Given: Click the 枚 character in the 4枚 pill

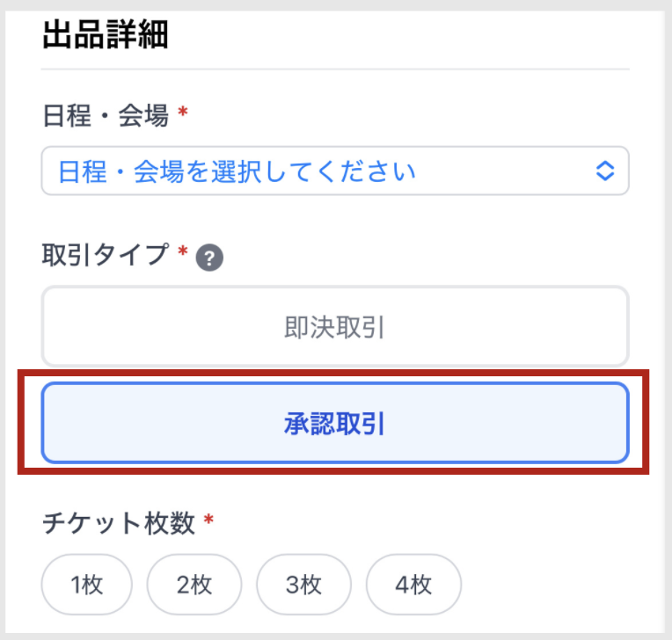Looking at the screenshot, I should 420,584.
